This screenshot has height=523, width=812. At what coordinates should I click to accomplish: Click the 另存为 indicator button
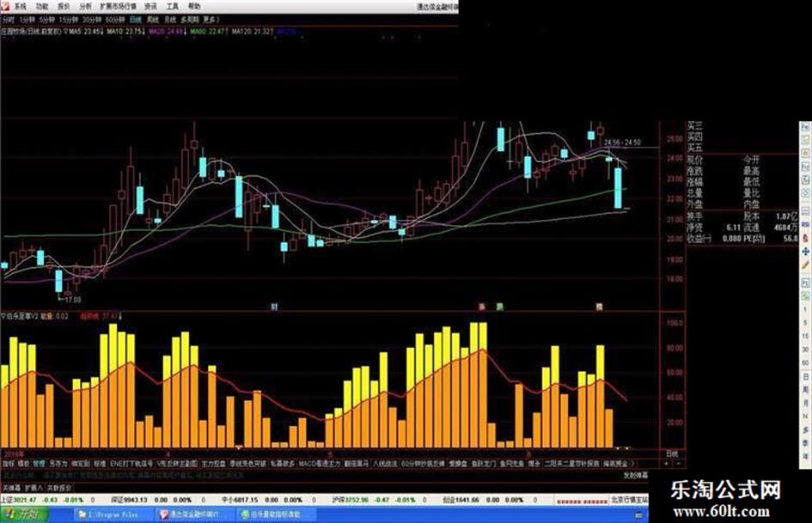click(x=58, y=464)
